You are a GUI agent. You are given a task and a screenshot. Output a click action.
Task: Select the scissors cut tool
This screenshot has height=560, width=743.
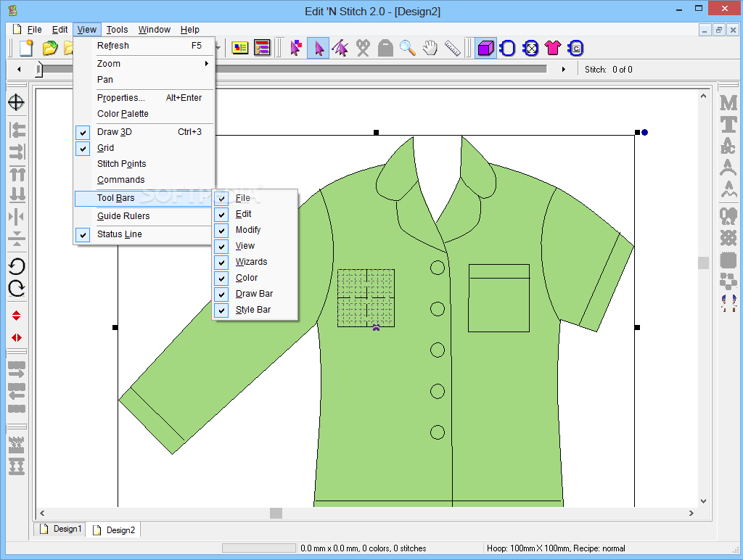363,48
